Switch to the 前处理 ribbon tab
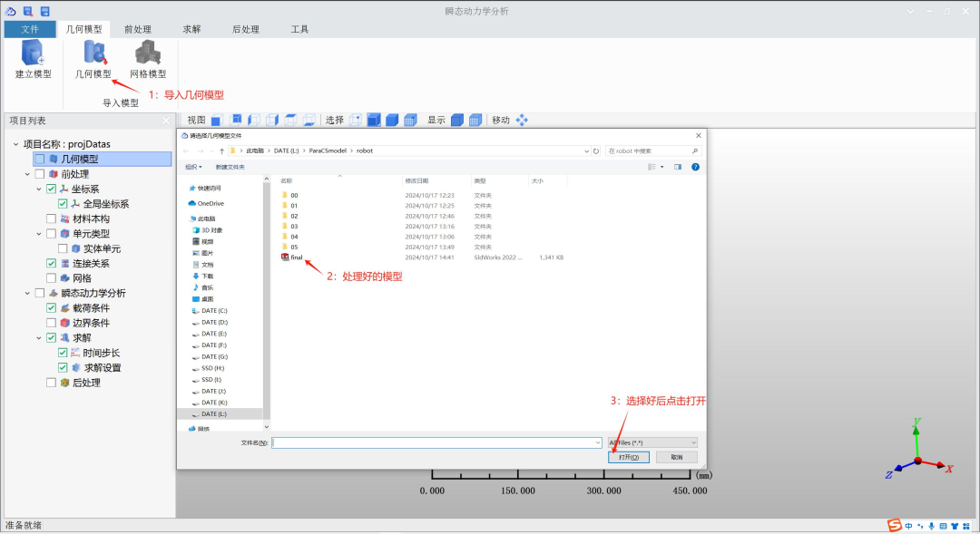Image resolution: width=980 pixels, height=534 pixels. coord(138,29)
